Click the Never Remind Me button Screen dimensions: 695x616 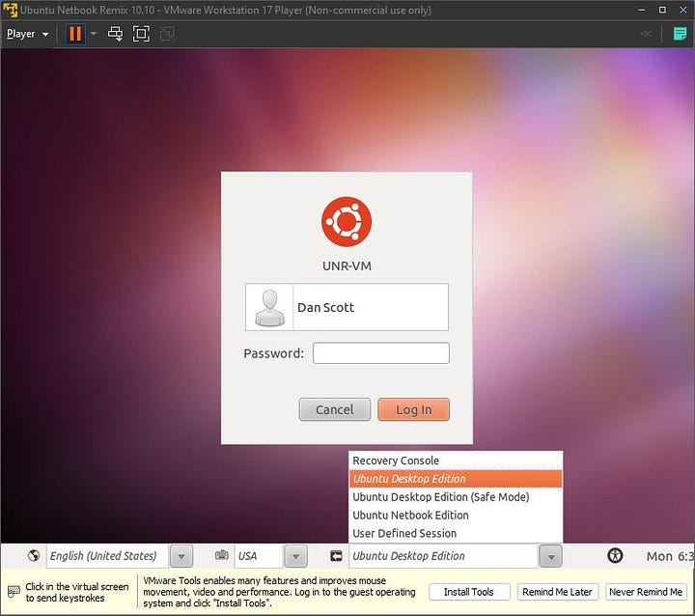coord(646,592)
